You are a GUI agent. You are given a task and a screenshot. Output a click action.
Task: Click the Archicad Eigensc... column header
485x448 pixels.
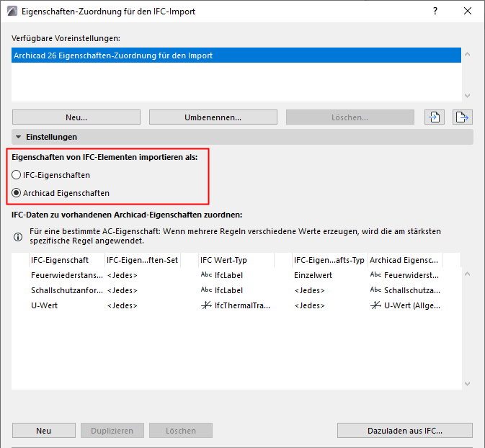[x=405, y=260]
